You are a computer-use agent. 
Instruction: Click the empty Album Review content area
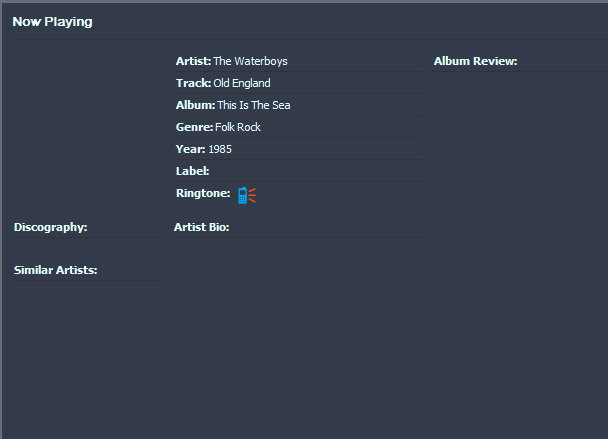(x=520, y=252)
